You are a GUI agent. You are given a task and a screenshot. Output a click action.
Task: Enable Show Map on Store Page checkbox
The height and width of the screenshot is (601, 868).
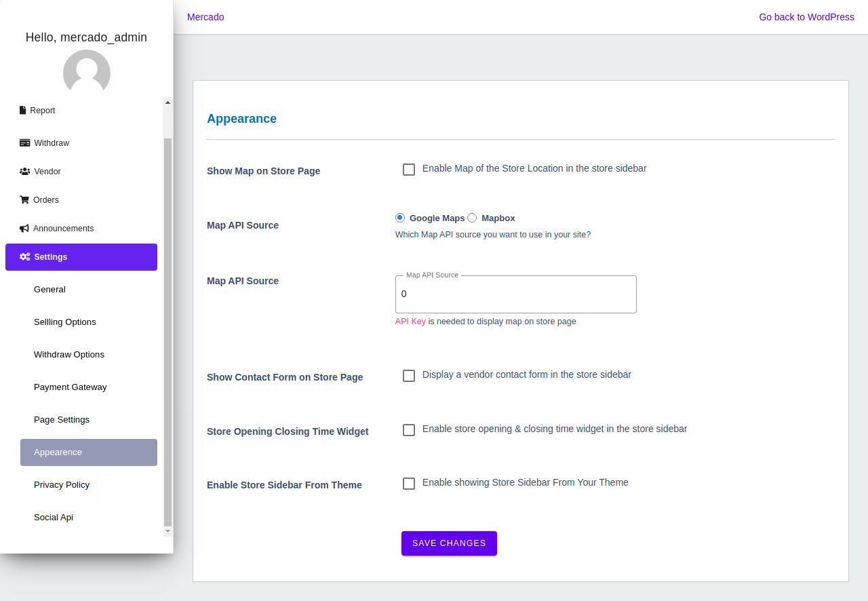[x=409, y=170]
